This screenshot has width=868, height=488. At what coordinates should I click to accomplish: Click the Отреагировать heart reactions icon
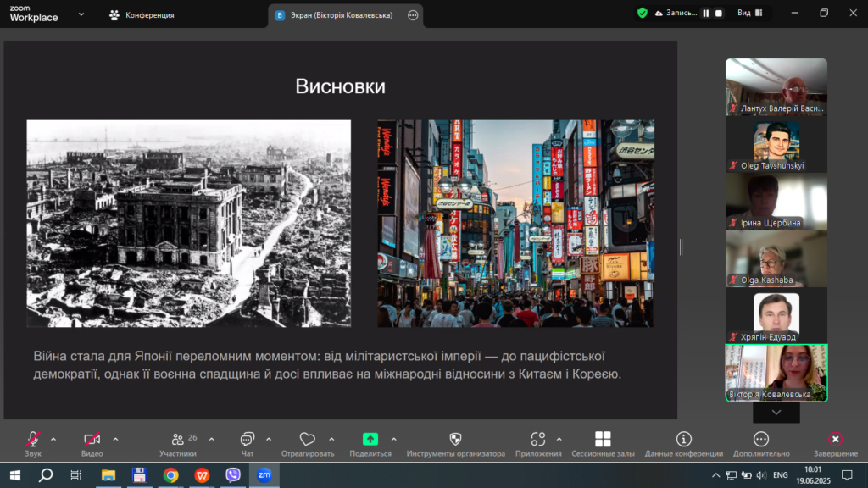click(307, 439)
